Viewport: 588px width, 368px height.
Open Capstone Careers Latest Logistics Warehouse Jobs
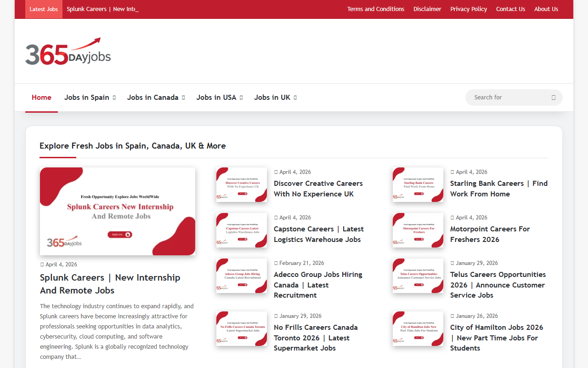[x=319, y=234]
